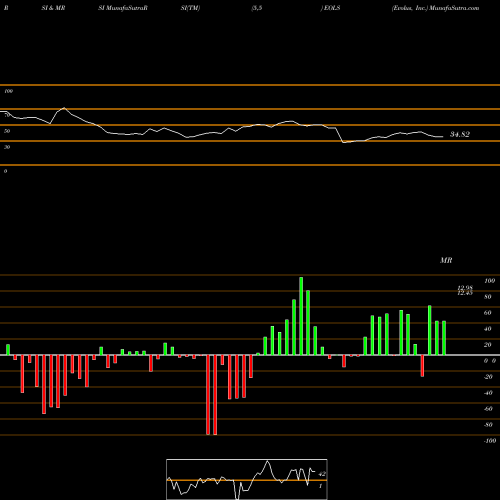This screenshot has width=500, height=500.
Task: Click the RSI value label 34.82
Action: [460, 134]
